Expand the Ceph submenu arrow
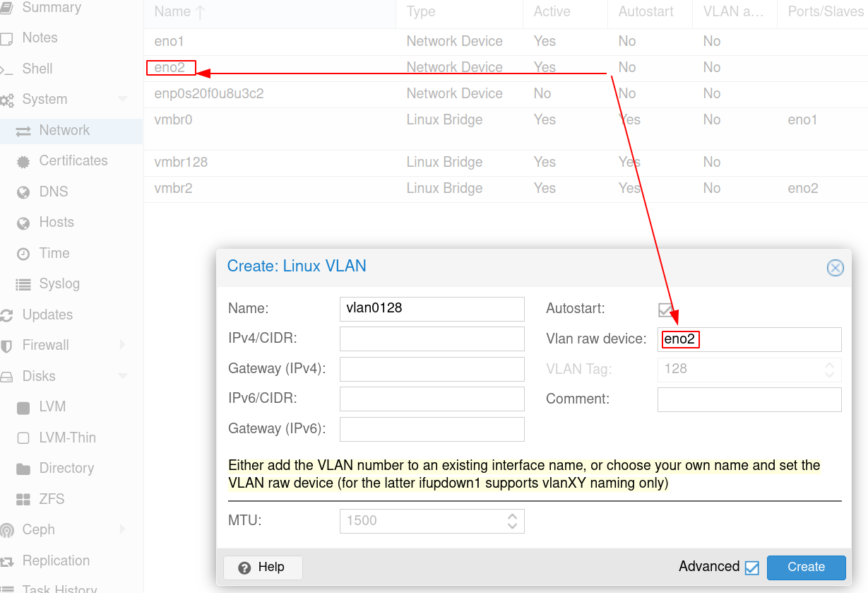This screenshot has height=593, width=868. [x=122, y=529]
